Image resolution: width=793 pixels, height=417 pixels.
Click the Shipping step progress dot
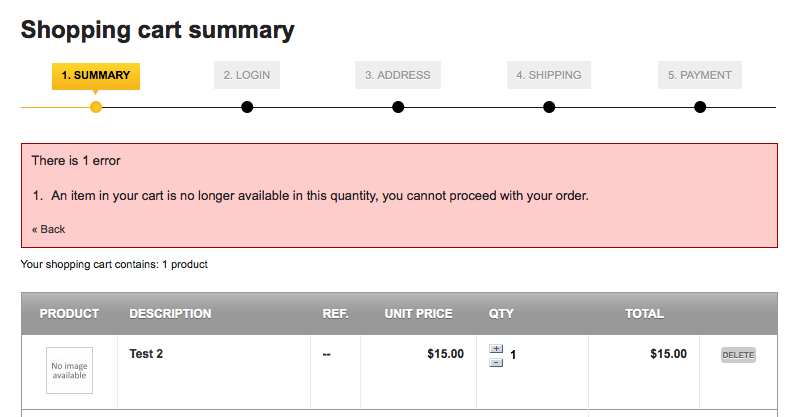tap(549, 107)
